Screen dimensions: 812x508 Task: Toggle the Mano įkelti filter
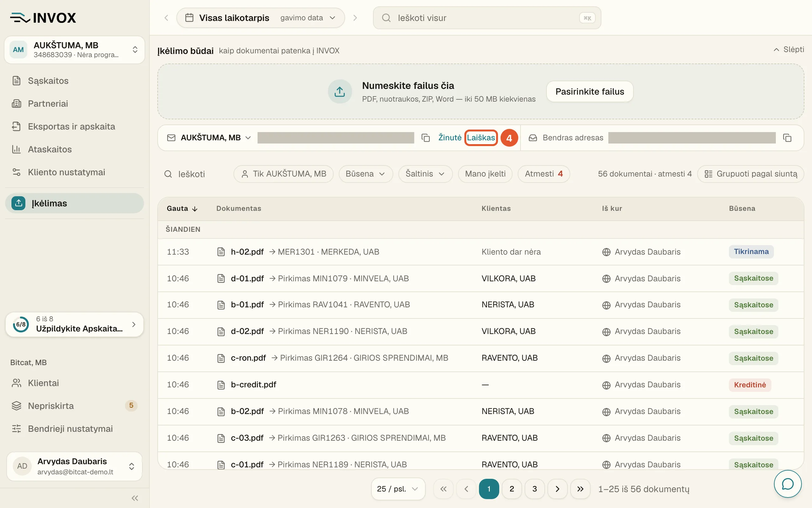pos(485,174)
